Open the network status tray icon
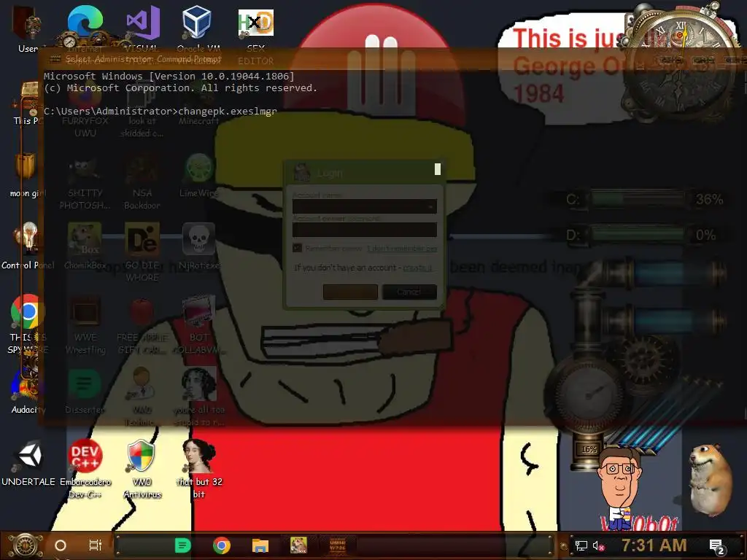 [581, 545]
